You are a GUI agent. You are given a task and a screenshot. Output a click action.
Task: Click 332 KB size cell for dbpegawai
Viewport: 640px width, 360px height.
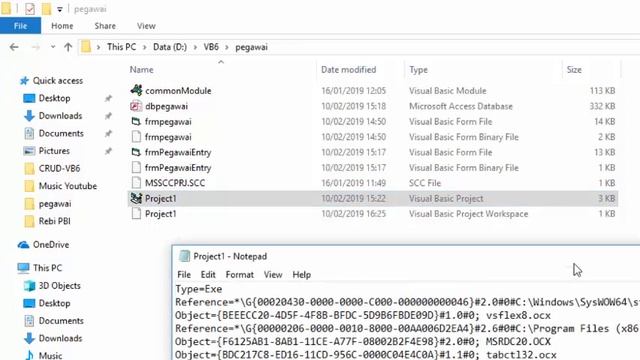point(602,106)
